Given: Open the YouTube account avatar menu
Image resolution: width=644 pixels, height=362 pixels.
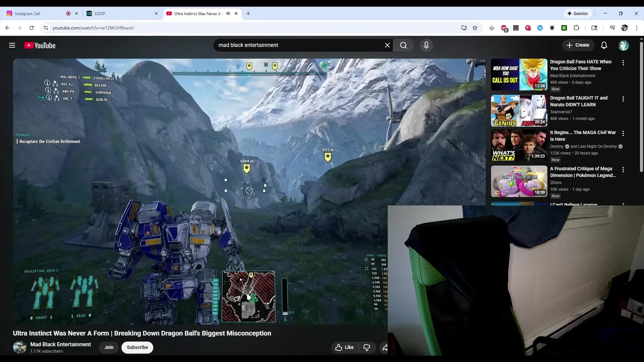Looking at the screenshot, I should pyautogui.click(x=624, y=45).
